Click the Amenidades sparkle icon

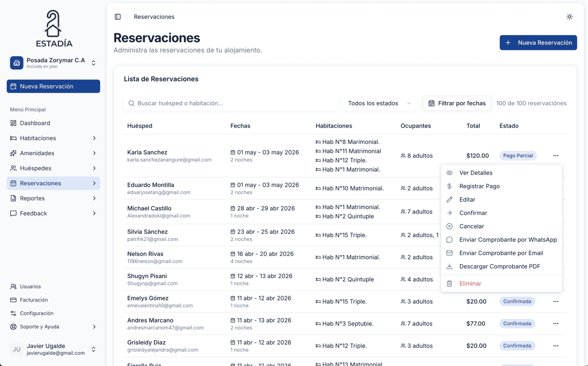13,153
